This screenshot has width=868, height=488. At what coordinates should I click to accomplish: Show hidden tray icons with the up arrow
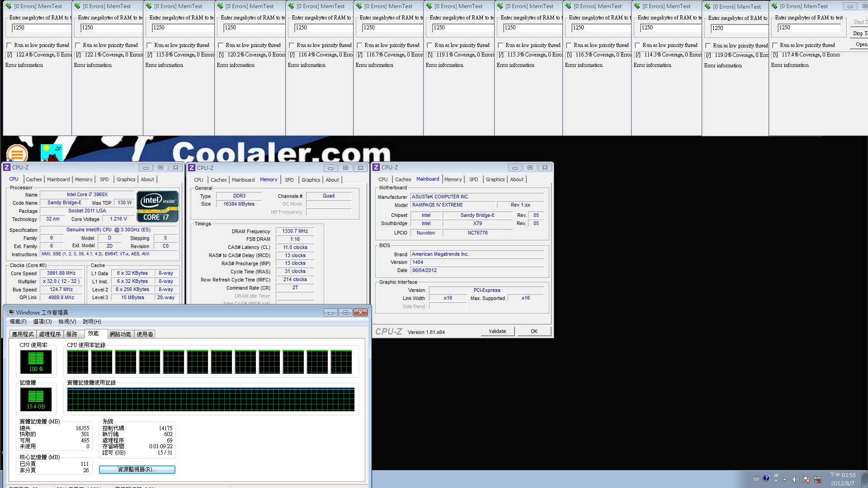point(784,479)
